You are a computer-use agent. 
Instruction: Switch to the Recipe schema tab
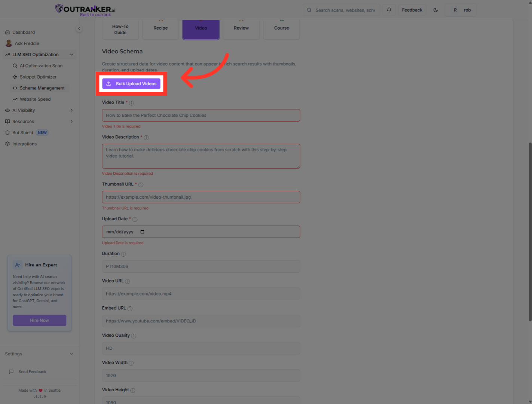pos(160,28)
